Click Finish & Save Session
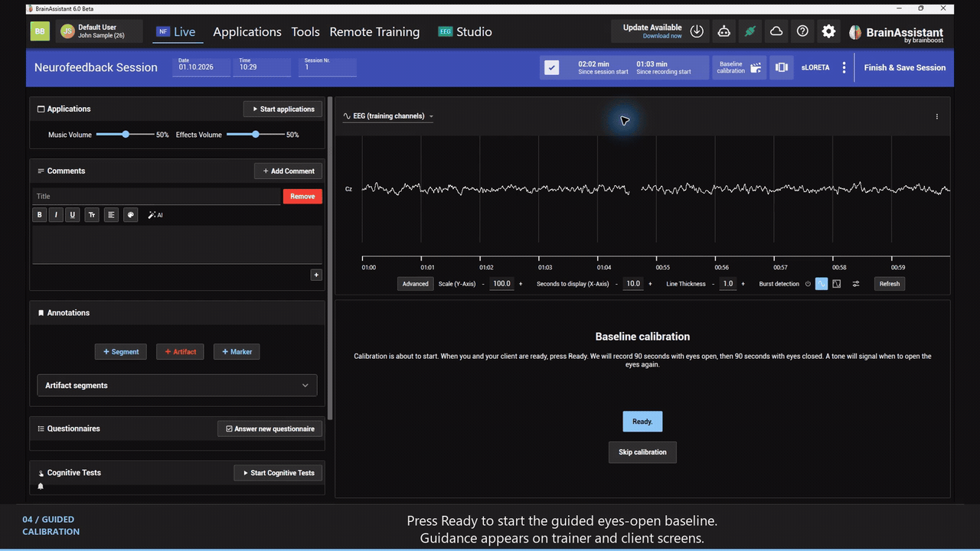The height and width of the screenshot is (551, 980). [905, 67]
